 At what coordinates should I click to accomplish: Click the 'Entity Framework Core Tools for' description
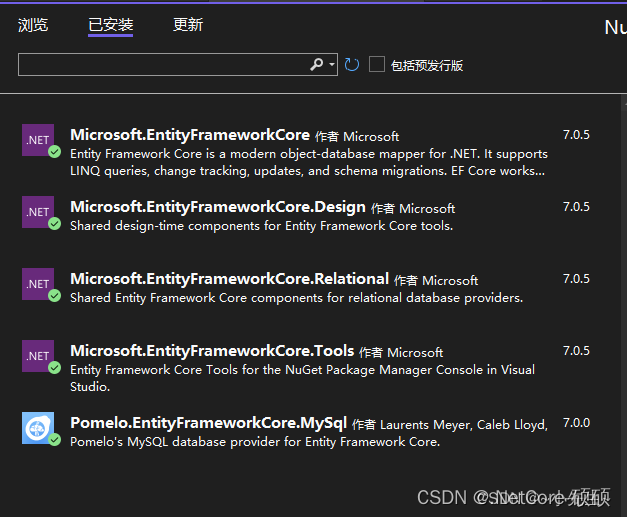(302, 378)
